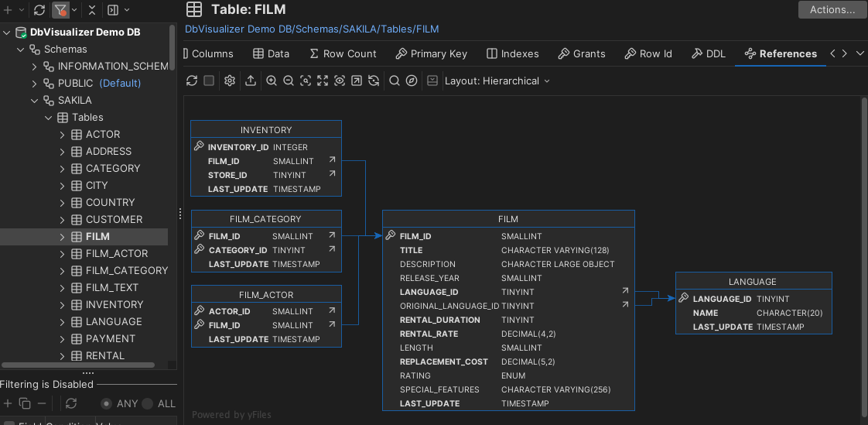Open the Layout: Hierarchical dropdown
This screenshot has height=425, width=868.
point(497,81)
